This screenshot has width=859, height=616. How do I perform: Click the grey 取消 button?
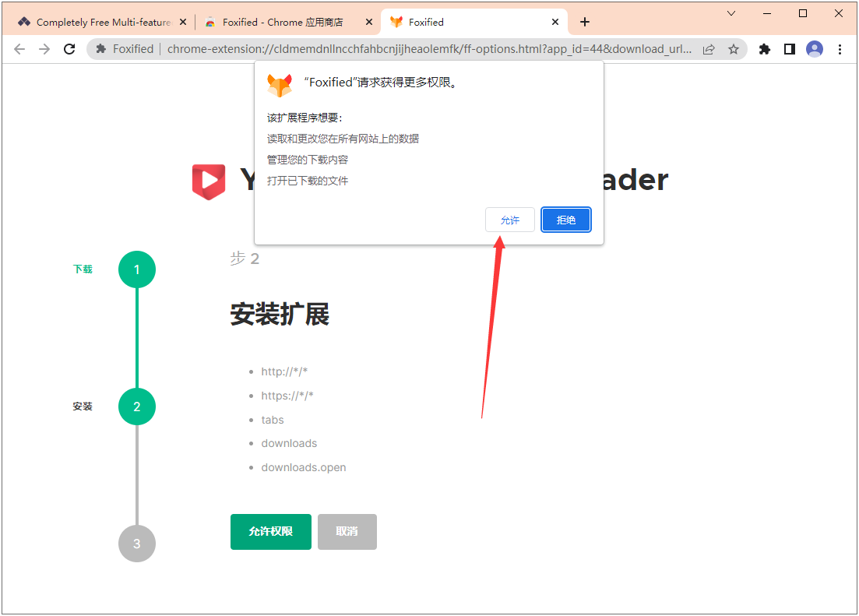coord(347,532)
